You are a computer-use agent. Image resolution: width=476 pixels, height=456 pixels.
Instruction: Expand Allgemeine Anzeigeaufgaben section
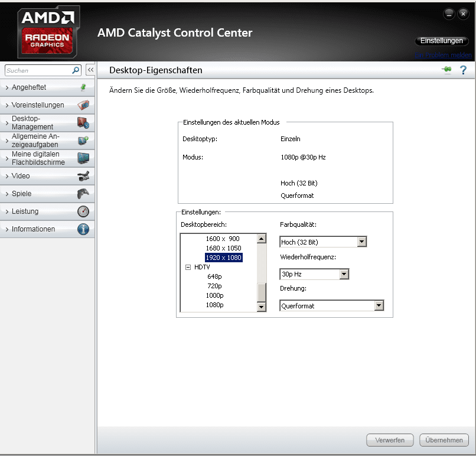tap(7, 141)
